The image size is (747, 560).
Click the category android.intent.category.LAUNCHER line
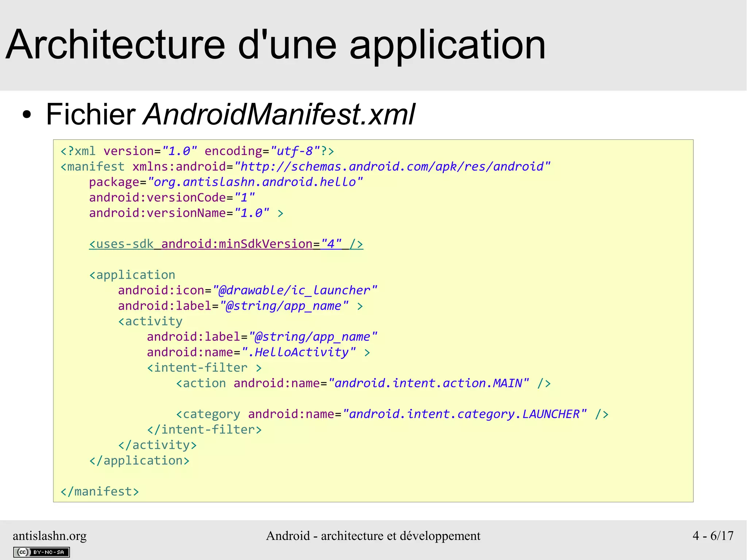[392, 414]
